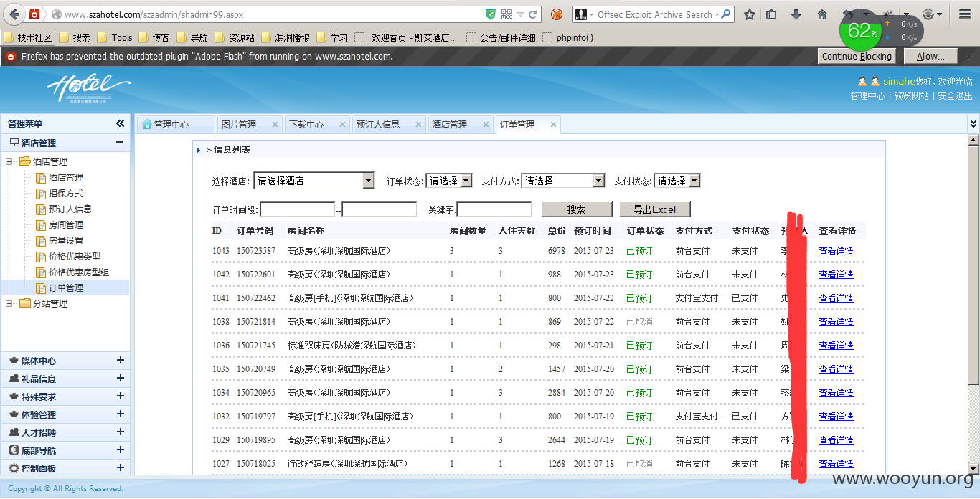Close the 图片管理 tab

click(x=275, y=124)
